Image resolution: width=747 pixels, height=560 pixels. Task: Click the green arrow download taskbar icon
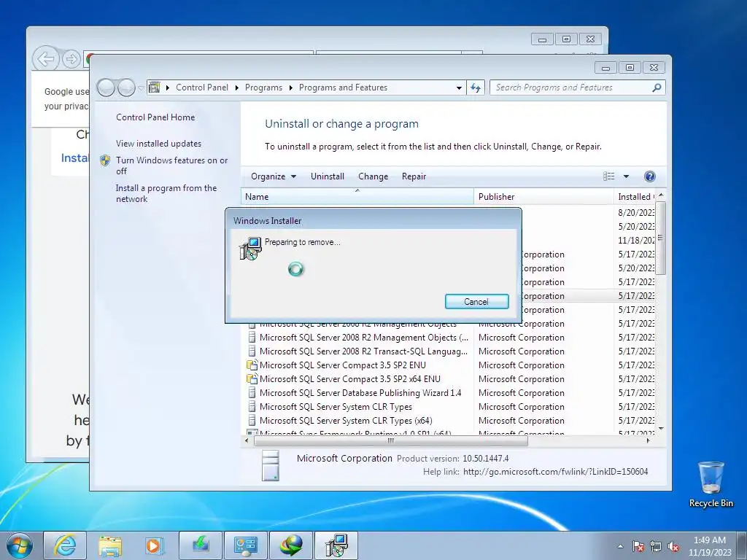[201, 545]
